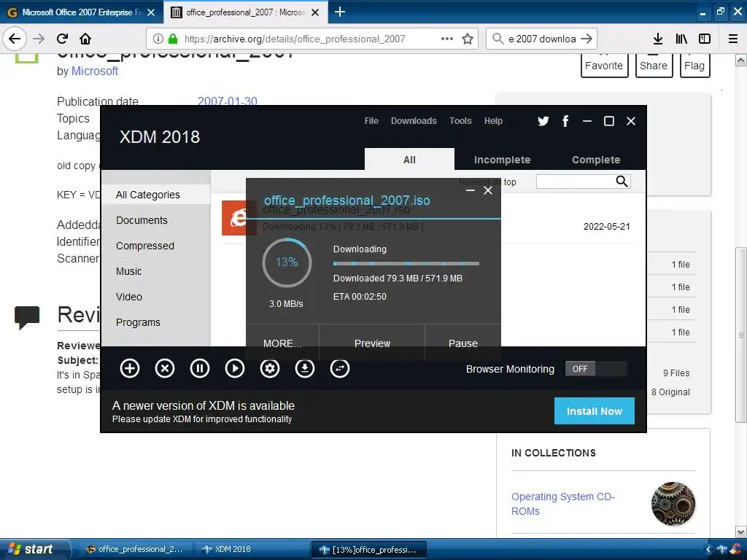
Task: Click the MORE... button in download dialog
Action: pos(282,342)
